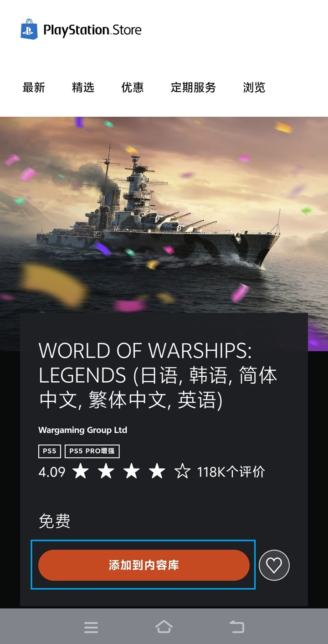This screenshot has width=328, height=644.
Task: Tap the first rating star
Action: 81,471
